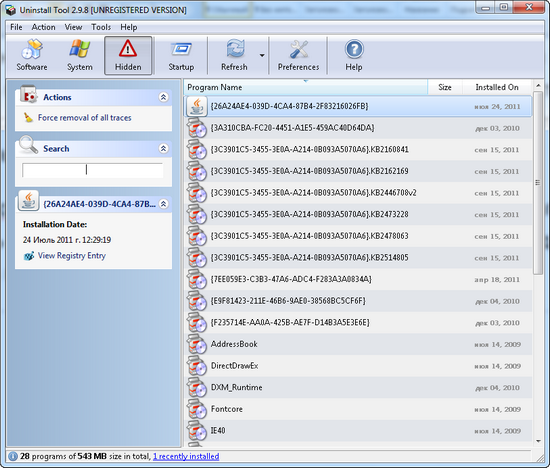Click icon of KB2162169 entry
The width and height of the screenshot is (550, 468).
coord(197,171)
